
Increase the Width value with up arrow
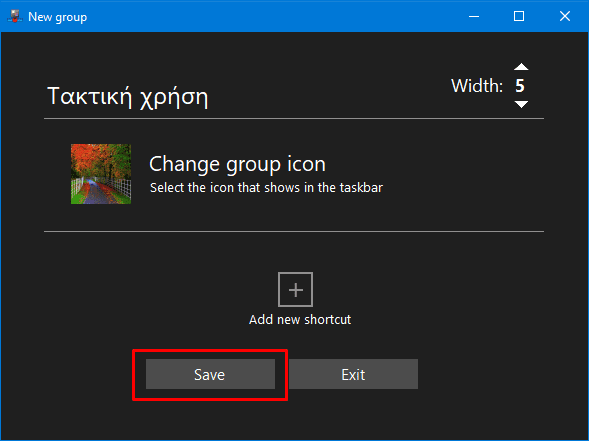point(521,67)
